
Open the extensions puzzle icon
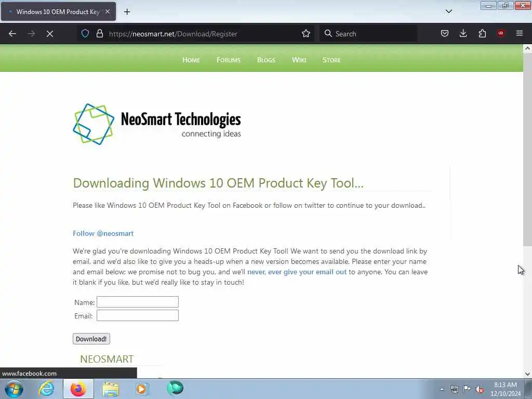tap(482, 33)
